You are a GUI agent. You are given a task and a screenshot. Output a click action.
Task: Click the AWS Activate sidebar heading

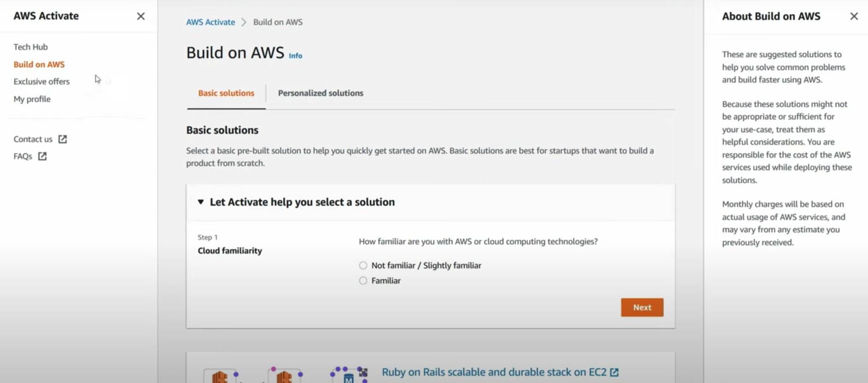[x=46, y=16]
